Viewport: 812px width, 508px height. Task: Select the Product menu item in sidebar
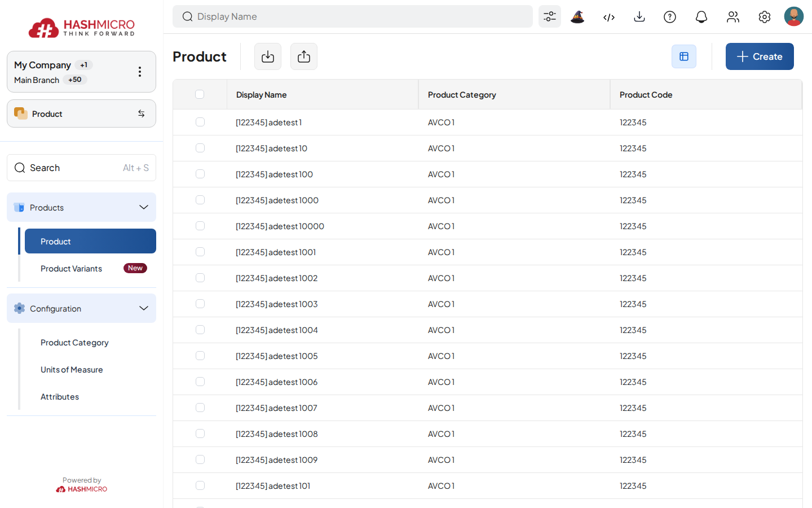point(90,241)
